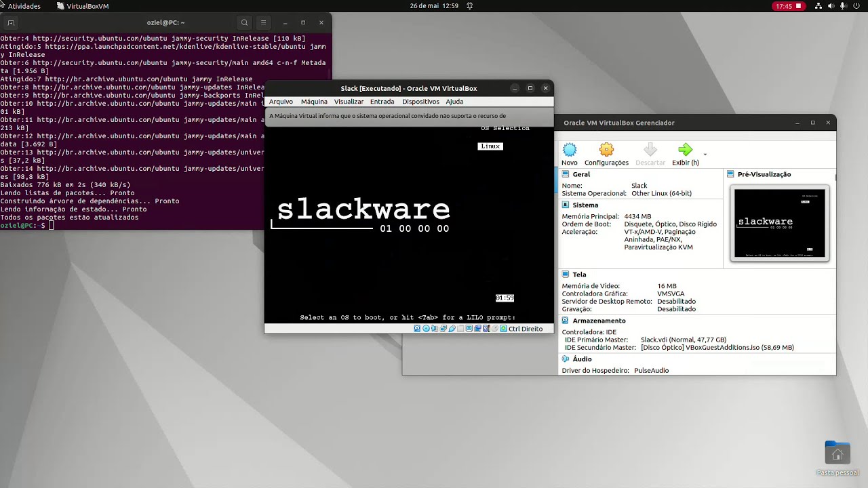Click the Armazenamento section header in Gerenciador
This screenshot has width=868, height=488.
click(599, 321)
